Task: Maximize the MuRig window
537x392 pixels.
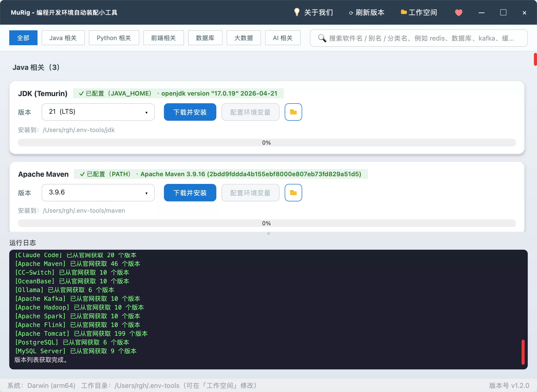Action: tap(503, 12)
